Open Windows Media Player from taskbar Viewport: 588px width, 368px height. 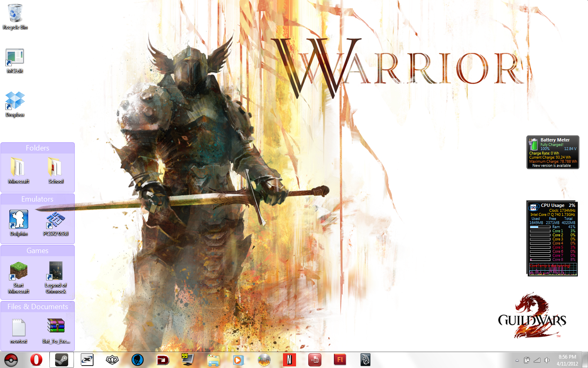click(x=238, y=360)
